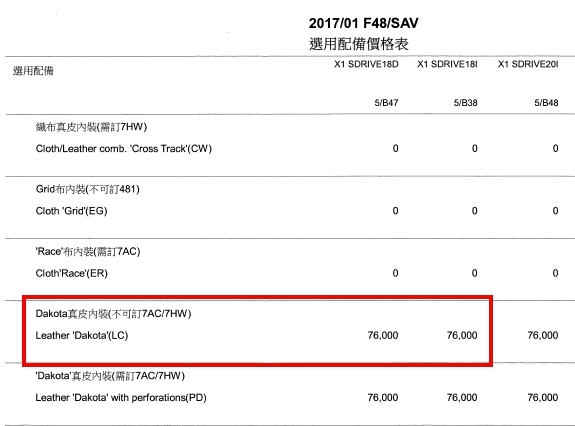Select the X1 SDRIVE18D column header
Image resolution: width=575 pixels, height=426 pixels.
pyautogui.click(x=366, y=64)
